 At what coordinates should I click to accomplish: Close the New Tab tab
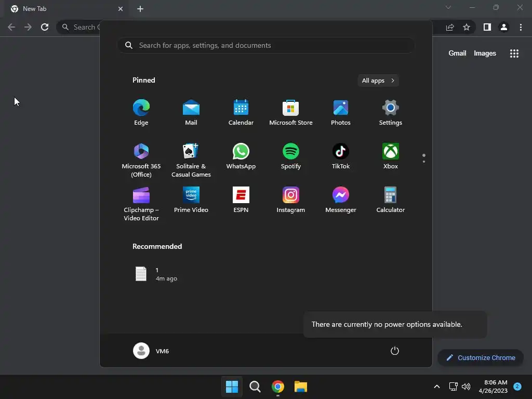pos(121,9)
